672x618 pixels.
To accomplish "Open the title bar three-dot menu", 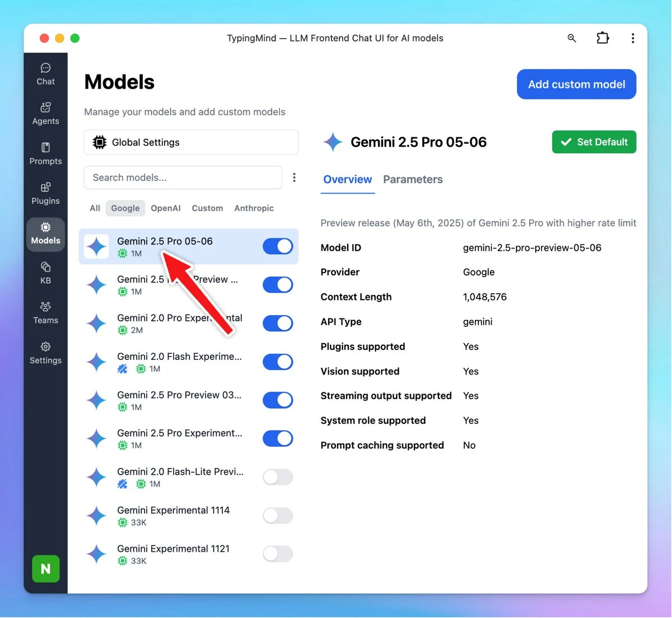I will [633, 38].
